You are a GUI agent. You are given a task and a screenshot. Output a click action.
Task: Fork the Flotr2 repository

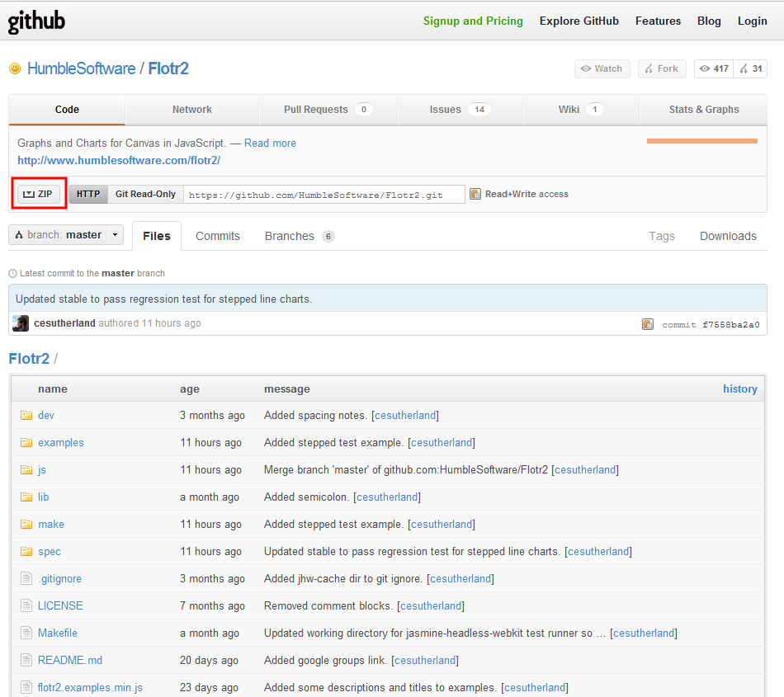(x=662, y=68)
